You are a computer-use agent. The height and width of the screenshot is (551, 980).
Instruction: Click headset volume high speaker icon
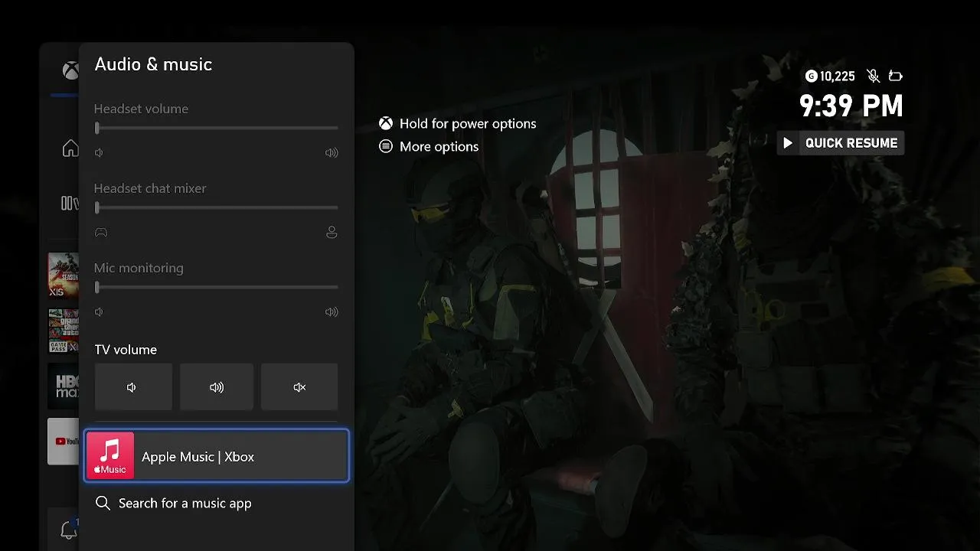(332, 153)
